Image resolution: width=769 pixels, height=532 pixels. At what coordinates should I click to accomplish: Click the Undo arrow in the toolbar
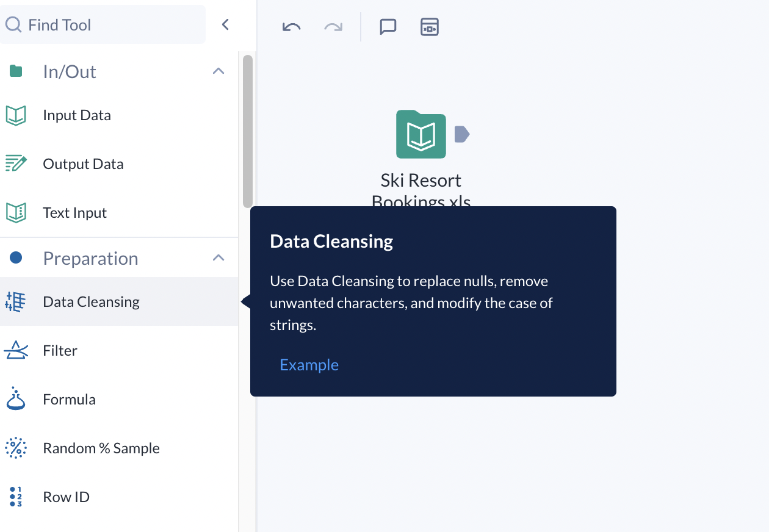pos(291,27)
